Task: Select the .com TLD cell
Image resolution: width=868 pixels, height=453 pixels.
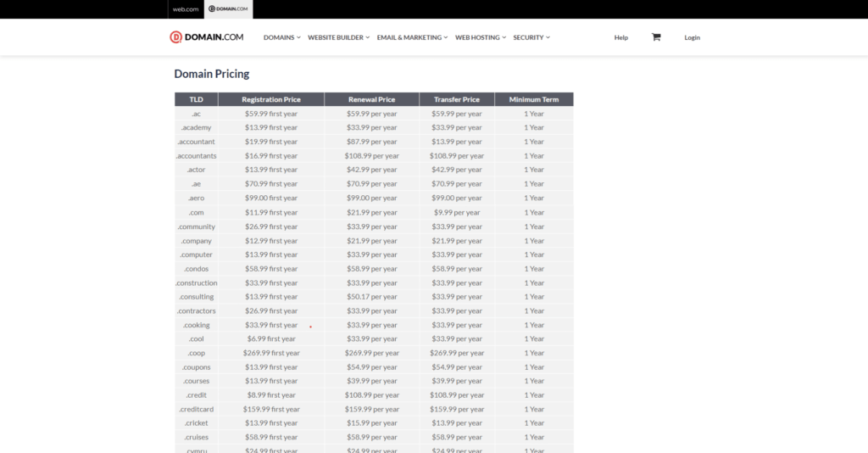Action: pos(197,212)
